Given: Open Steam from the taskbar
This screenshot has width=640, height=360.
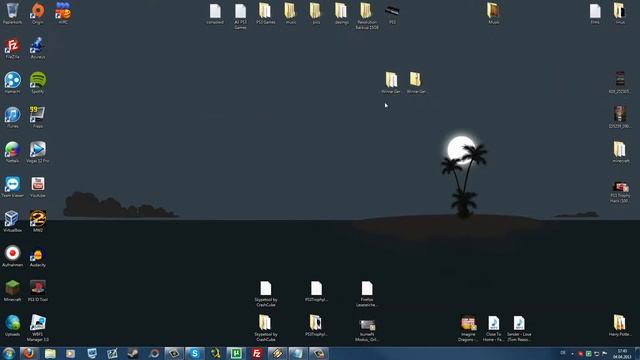Looking at the screenshot, I should click(133, 353).
